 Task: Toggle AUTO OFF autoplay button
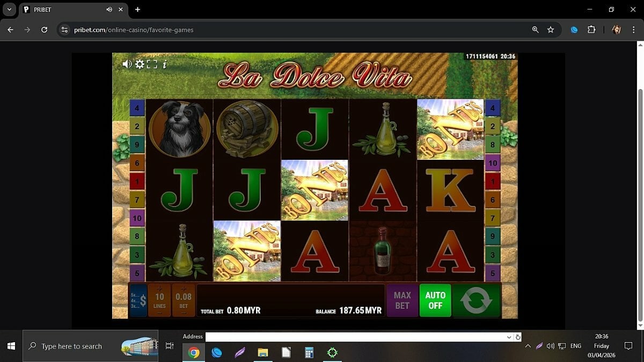point(435,301)
